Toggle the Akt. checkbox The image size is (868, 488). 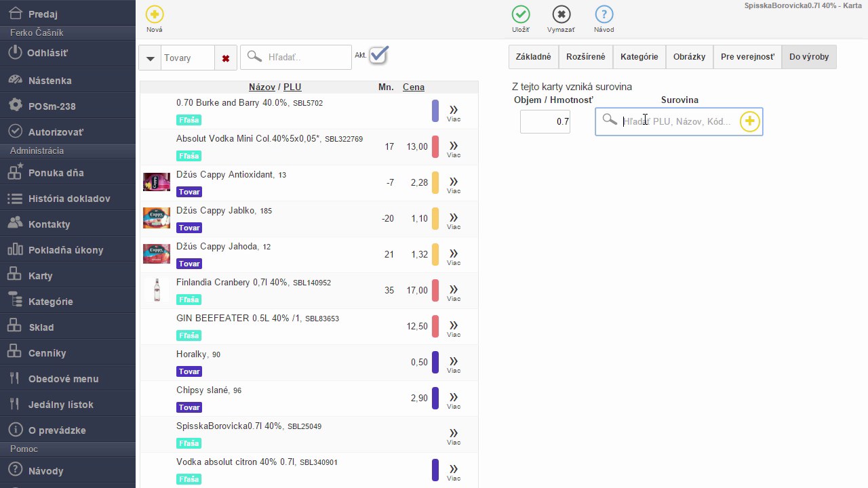378,55
